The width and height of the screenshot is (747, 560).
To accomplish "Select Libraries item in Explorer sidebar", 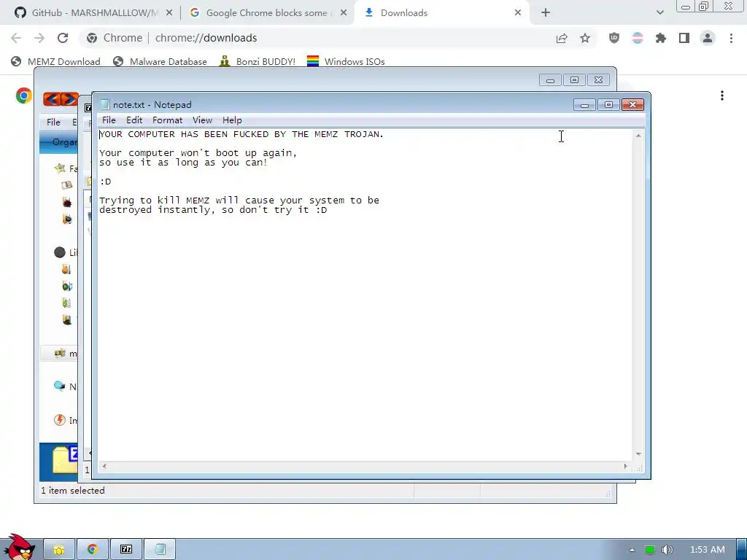I will point(65,252).
